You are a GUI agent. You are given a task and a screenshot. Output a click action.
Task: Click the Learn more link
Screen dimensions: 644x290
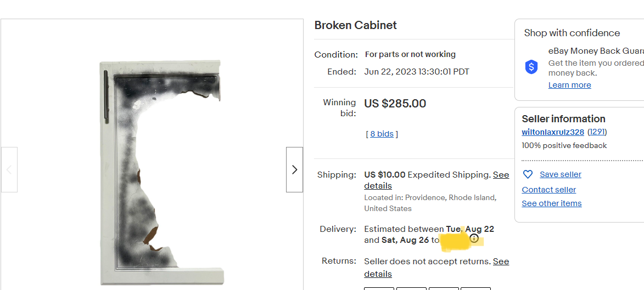point(569,85)
